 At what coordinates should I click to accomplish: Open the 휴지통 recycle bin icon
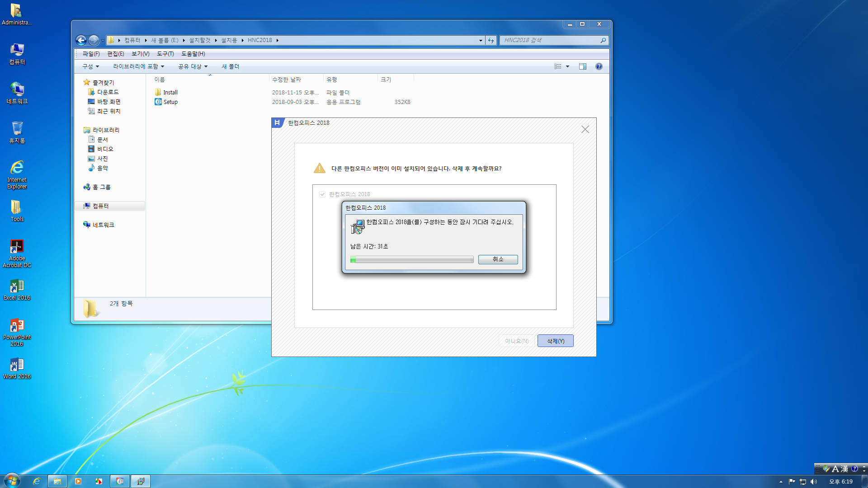(17, 132)
